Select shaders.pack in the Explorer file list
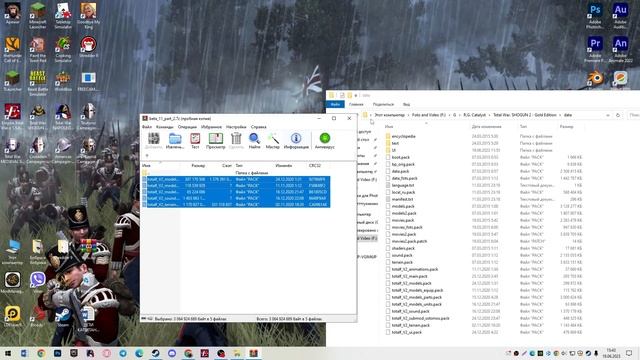Screen dimensions: 640x360 pyautogui.click(x=403, y=248)
